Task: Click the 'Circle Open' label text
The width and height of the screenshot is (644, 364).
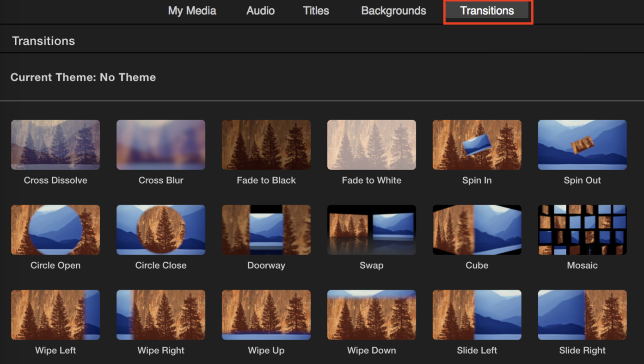Action: pyautogui.click(x=55, y=265)
